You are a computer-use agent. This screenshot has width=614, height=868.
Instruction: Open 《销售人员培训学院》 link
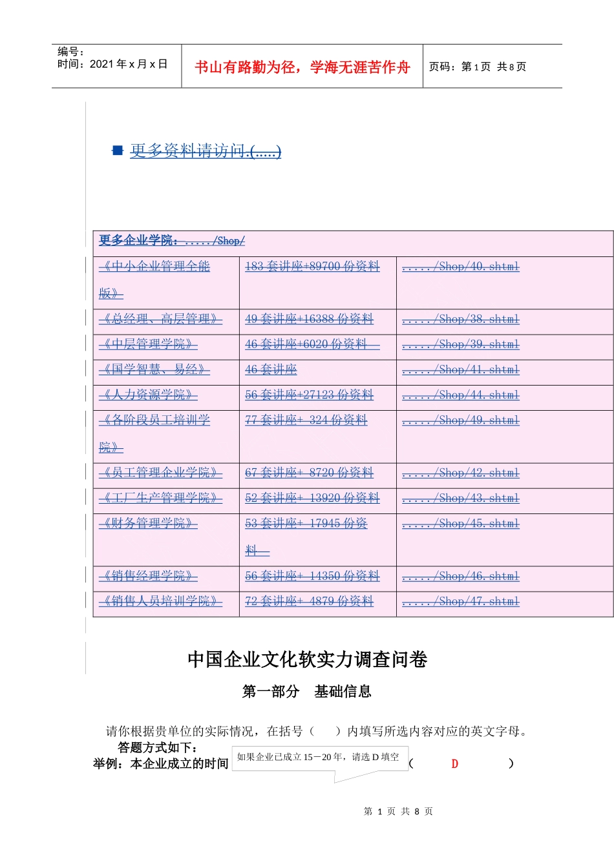[160, 601]
